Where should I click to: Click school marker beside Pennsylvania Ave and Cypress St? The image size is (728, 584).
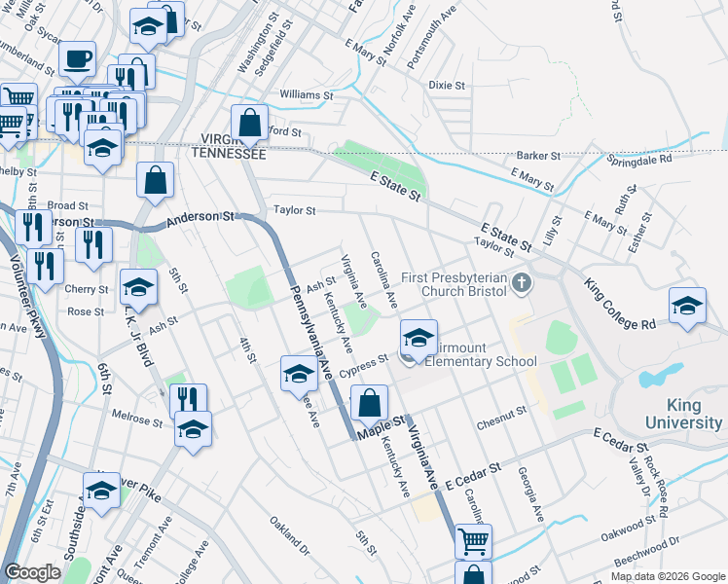click(x=299, y=375)
